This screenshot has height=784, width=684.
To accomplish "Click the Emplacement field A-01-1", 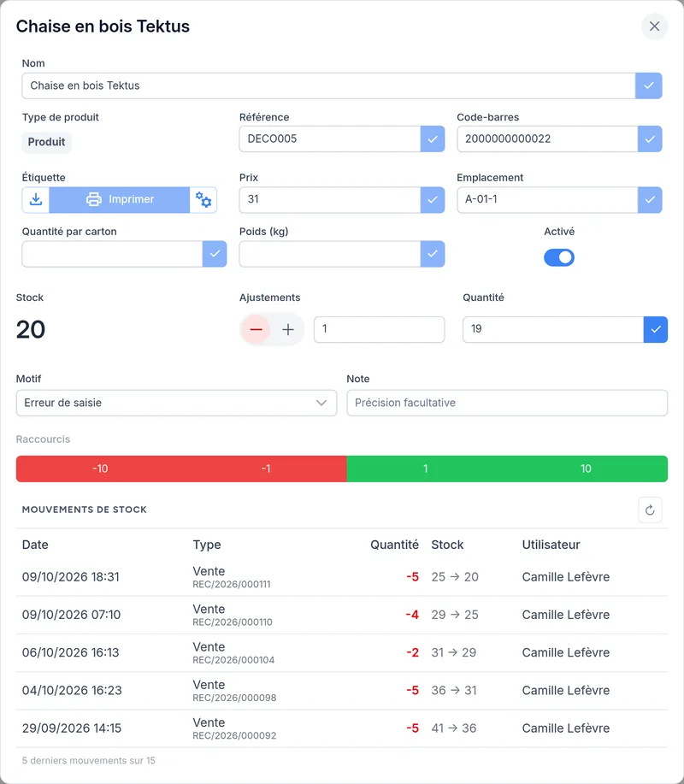I will tap(547, 199).
